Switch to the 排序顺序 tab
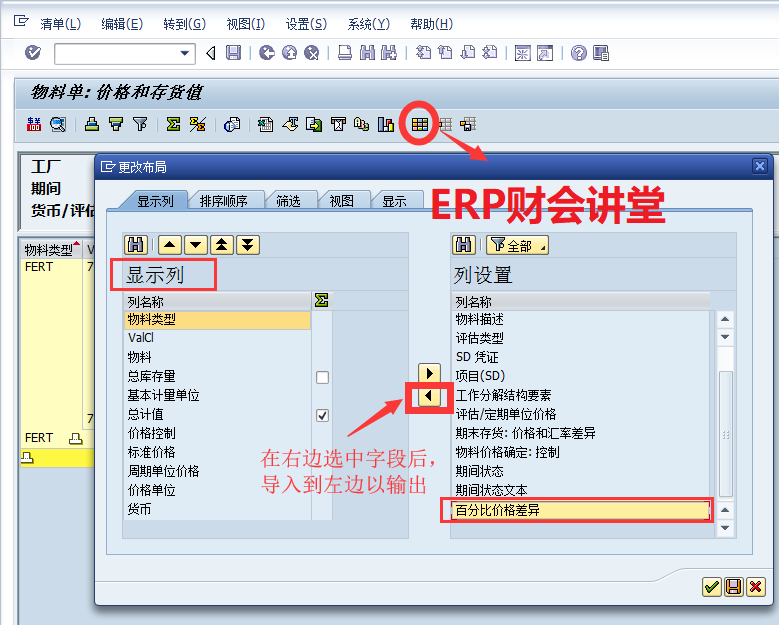This screenshot has height=625, width=779. (x=223, y=201)
